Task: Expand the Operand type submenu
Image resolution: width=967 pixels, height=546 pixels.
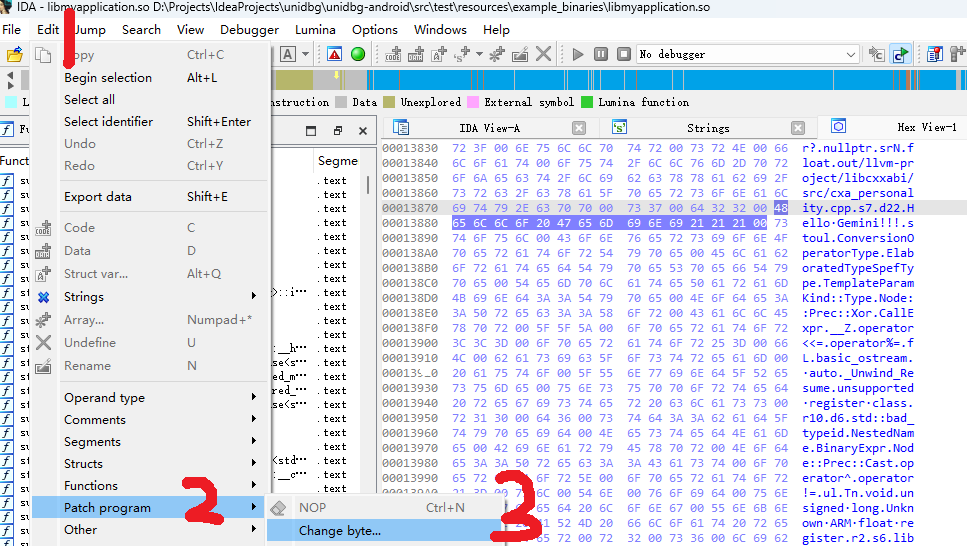Action: 151,398
